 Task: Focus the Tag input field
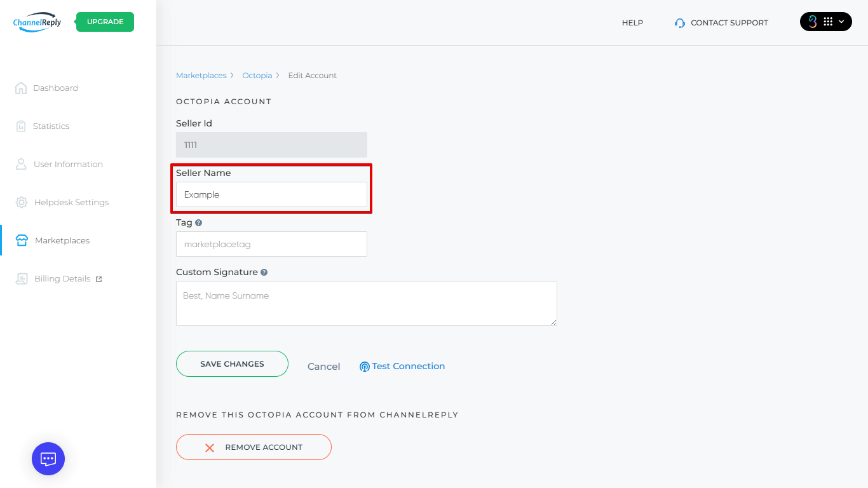271,244
